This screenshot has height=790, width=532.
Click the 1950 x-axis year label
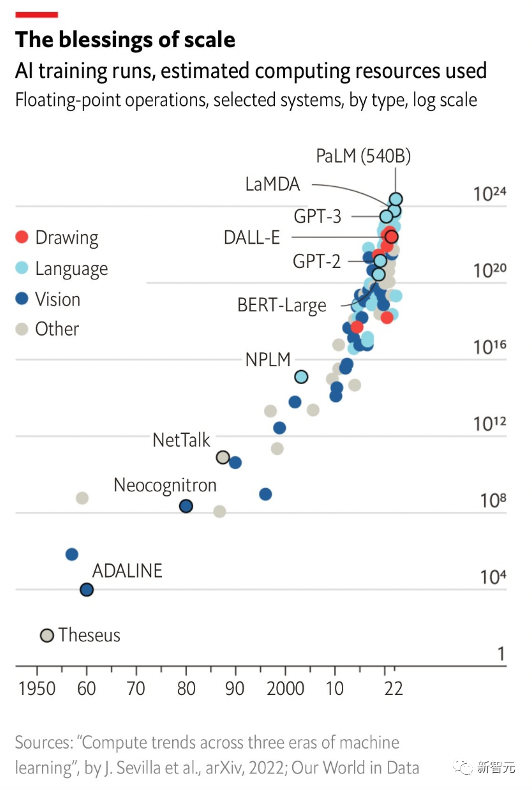pyautogui.click(x=37, y=689)
